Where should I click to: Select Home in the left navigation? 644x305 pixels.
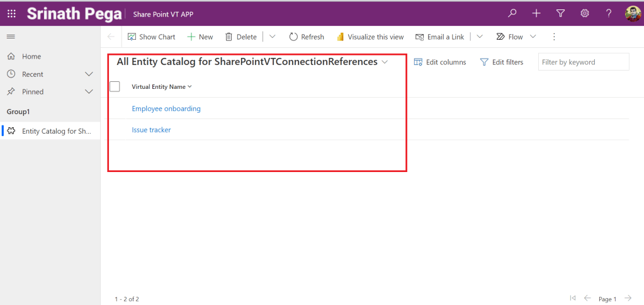(x=31, y=57)
